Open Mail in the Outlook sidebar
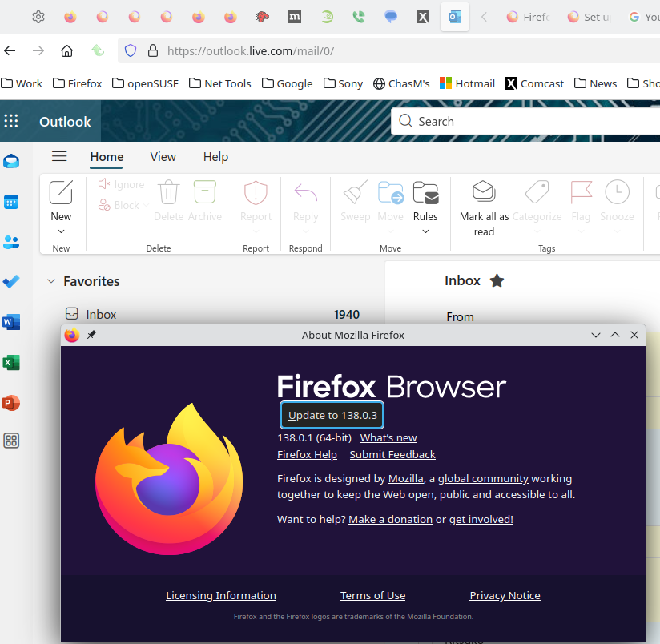The height and width of the screenshot is (644, 660). click(x=11, y=161)
